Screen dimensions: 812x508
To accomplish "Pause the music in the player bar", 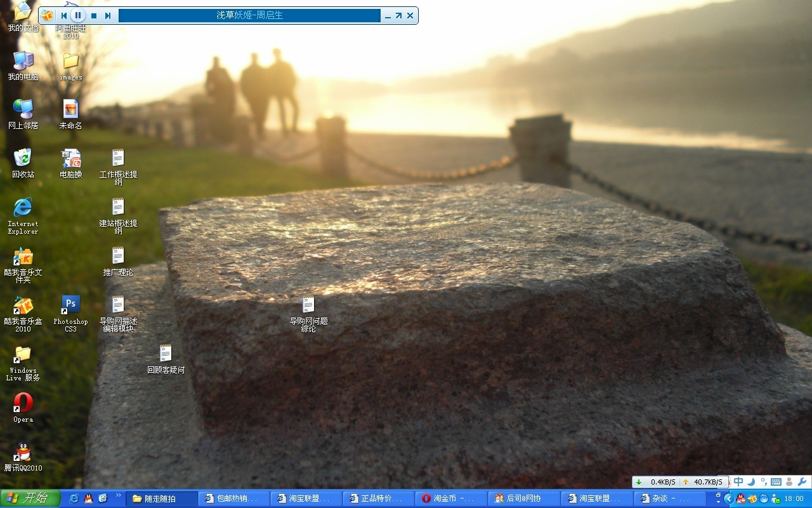I will click(x=78, y=15).
